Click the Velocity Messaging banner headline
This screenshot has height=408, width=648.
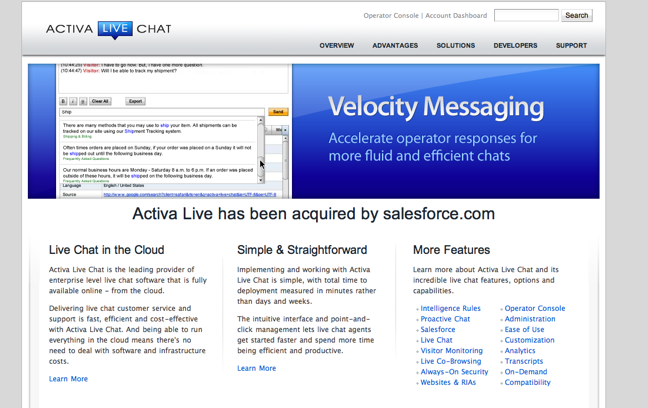(x=436, y=107)
